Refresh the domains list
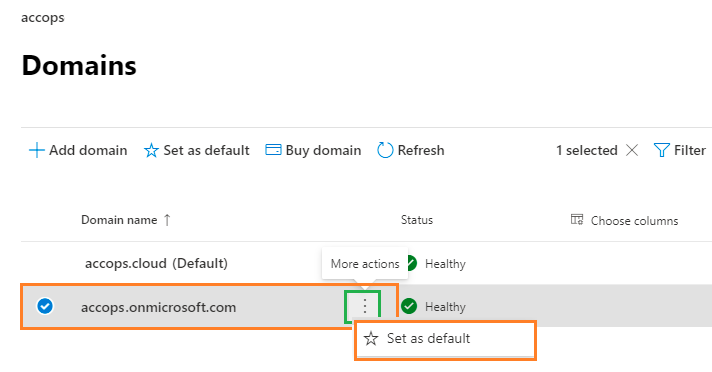Screen dimensions: 712x372 [x=410, y=150]
